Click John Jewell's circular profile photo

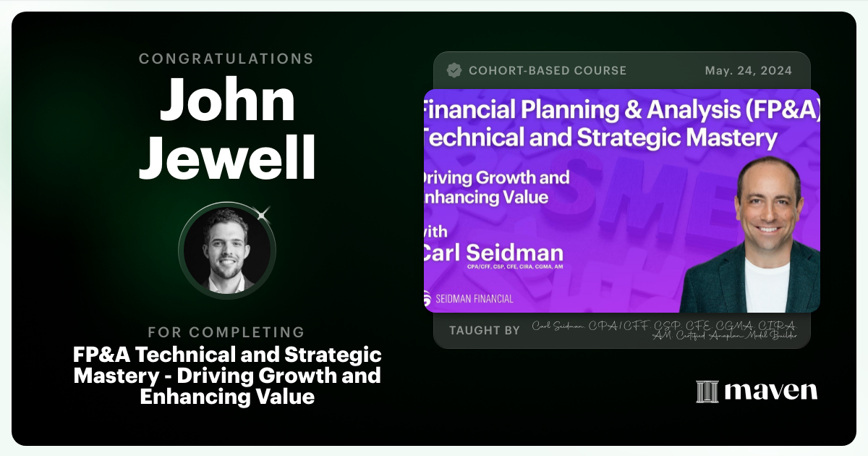[x=227, y=249]
